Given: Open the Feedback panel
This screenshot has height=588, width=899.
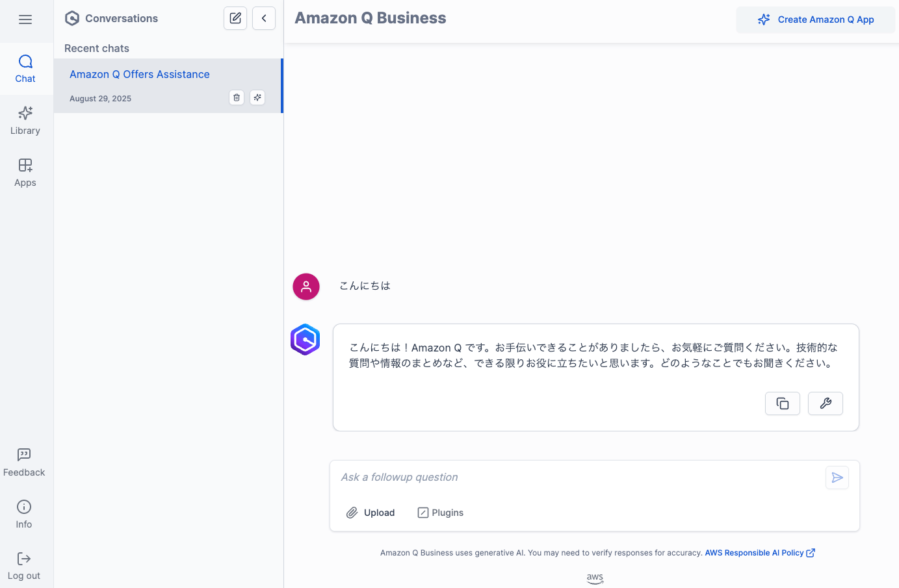Looking at the screenshot, I should pyautogui.click(x=24, y=463).
